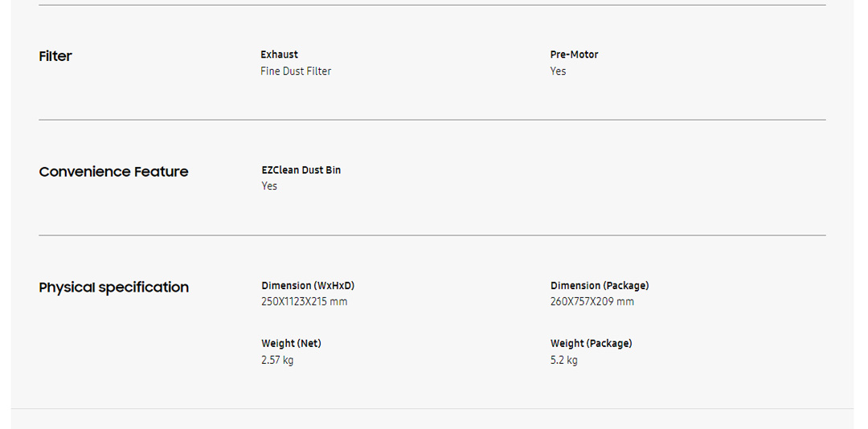The width and height of the screenshot is (868, 429).
Task: Select the EZClean Dust Bin label
Action: pos(301,170)
